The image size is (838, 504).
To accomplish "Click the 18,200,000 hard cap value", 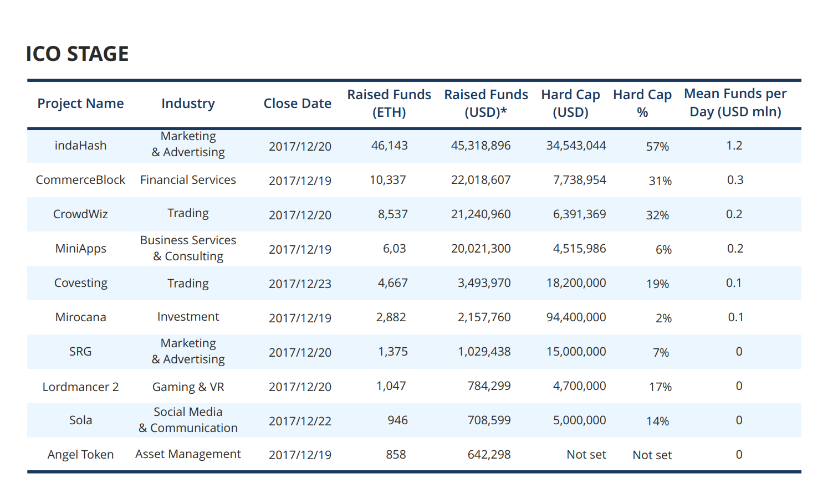I will coord(576,283).
